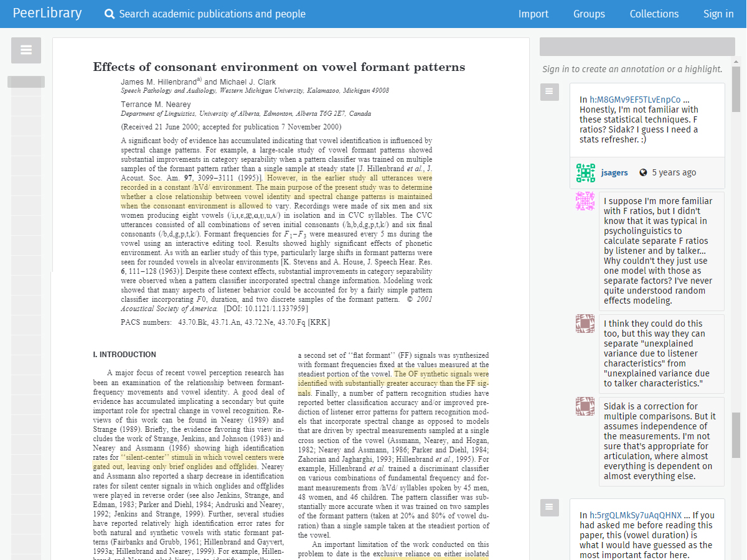Open the left sidebar hamburger menu
Screen dimensions: 747x560
pos(26,50)
